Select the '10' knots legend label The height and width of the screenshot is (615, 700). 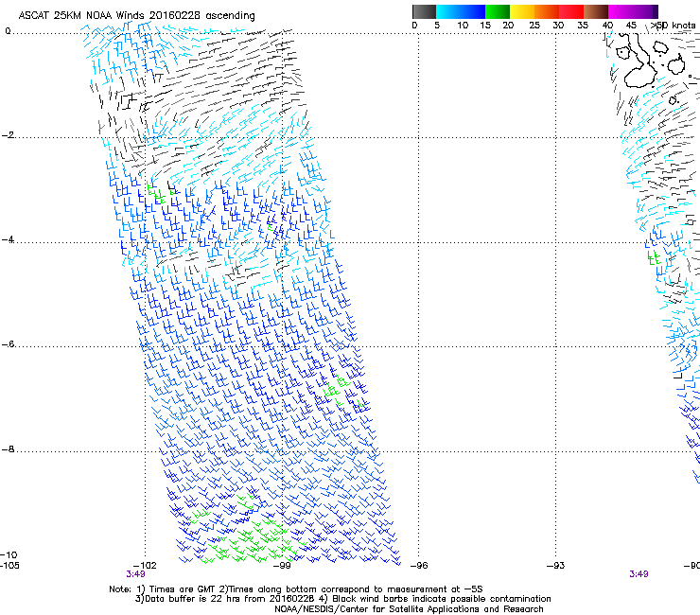click(x=463, y=26)
